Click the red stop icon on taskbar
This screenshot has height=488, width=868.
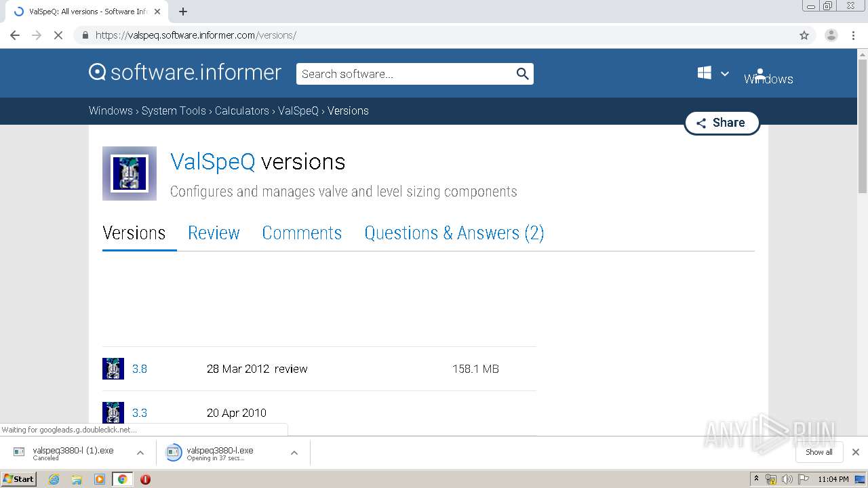[145, 479]
